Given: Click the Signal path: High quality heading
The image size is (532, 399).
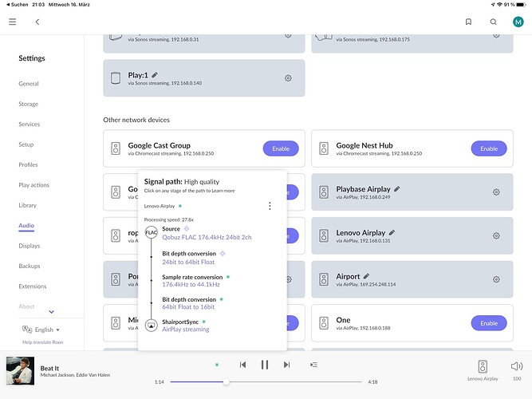Looking at the screenshot, I should click(x=182, y=182).
